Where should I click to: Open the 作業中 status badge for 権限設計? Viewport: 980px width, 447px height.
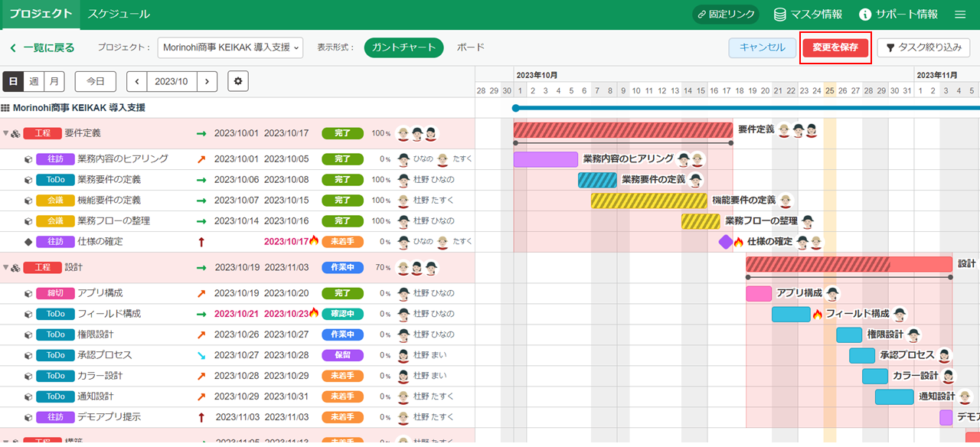(342, 334)
